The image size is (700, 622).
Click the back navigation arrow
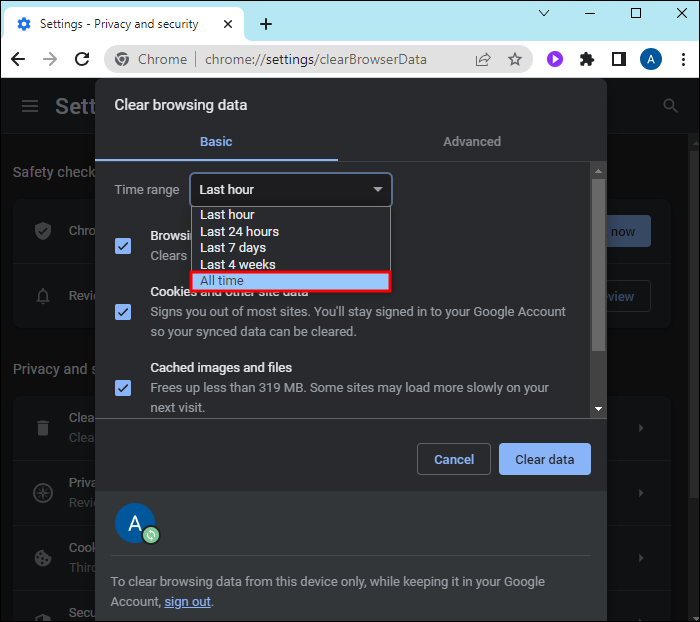(x=18, y=59)
